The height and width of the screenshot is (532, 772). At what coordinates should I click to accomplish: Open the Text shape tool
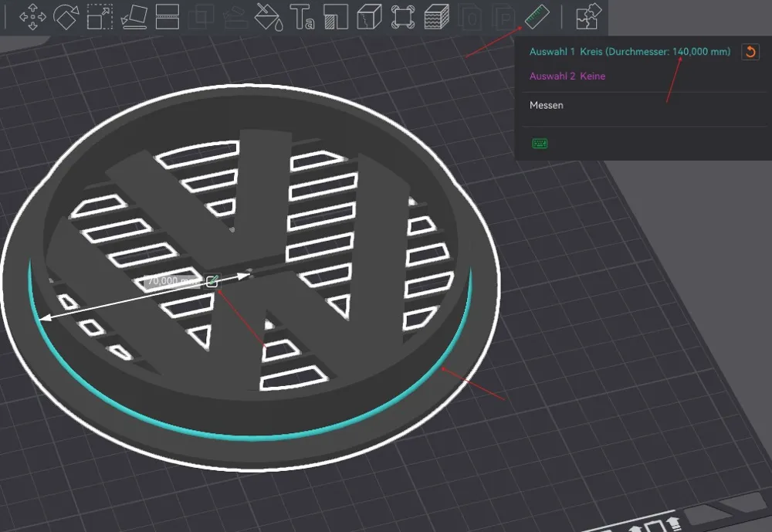pos(302,17)
